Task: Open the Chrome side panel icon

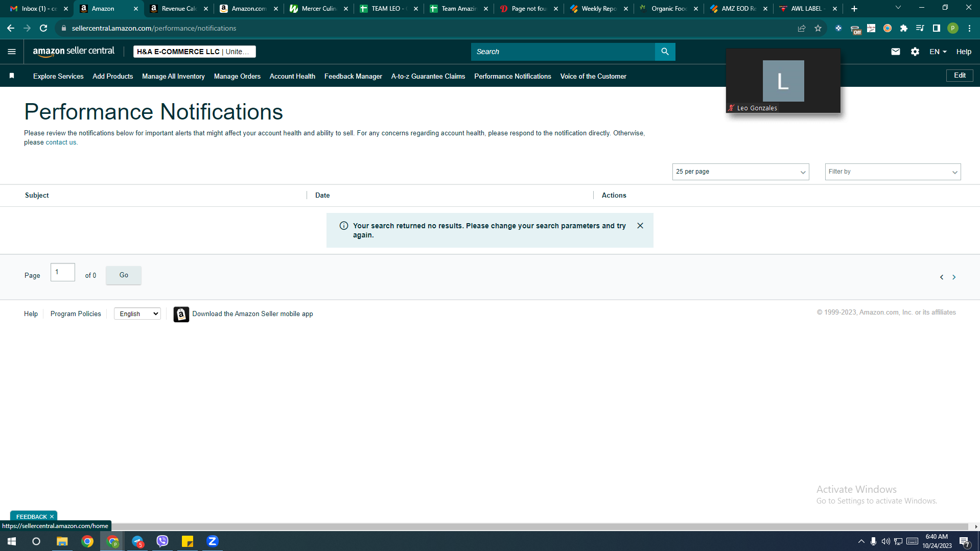Action: pos(937,28)
